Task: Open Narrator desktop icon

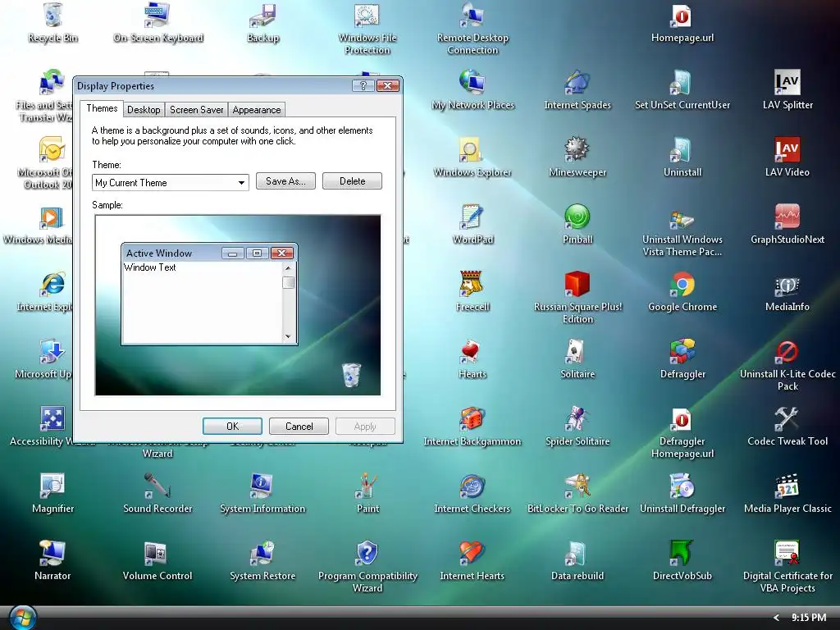Action: coord(52,554)
